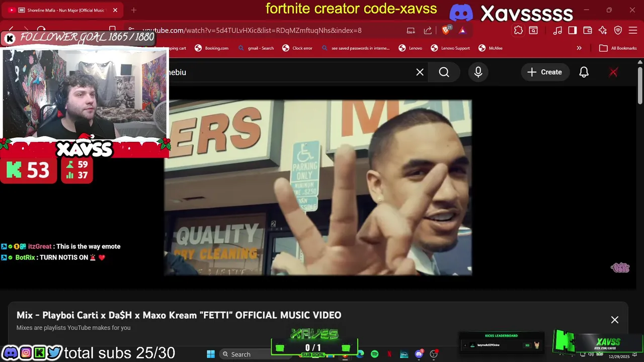This screenshot has height=362, width=644.
Task: Open Discord from taskbar
Action: pos(419,354)
